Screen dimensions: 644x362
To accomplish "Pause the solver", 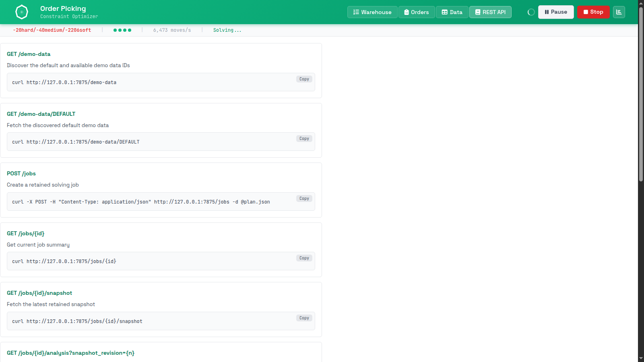I will point(556,12).
